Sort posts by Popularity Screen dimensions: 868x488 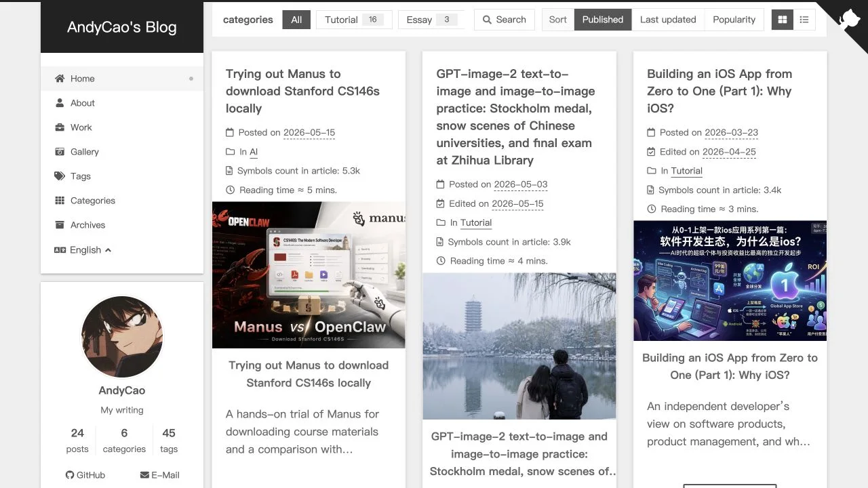click(734, 20)
